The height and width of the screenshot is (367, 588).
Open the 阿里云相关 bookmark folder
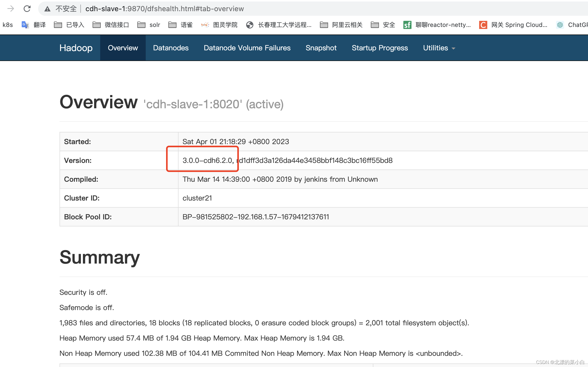click(x=341, y=25)
